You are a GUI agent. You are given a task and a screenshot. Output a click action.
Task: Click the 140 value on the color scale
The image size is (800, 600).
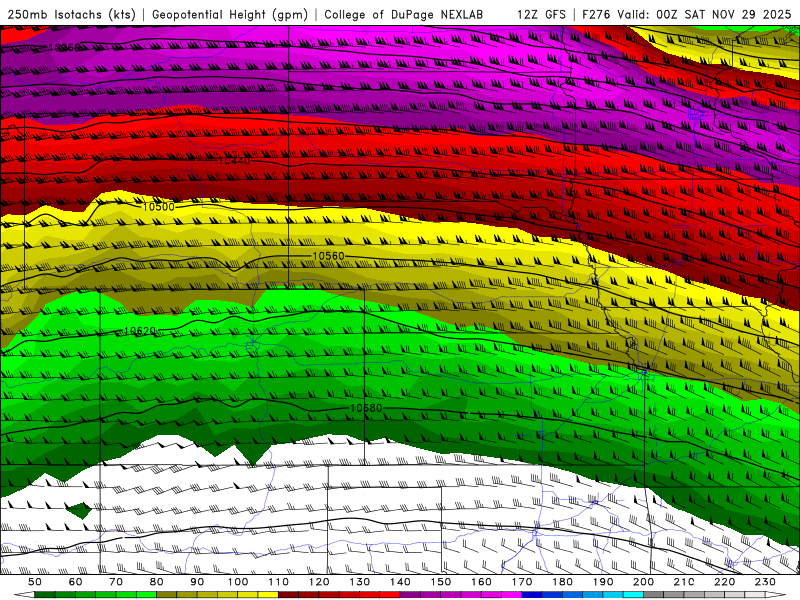400,582
